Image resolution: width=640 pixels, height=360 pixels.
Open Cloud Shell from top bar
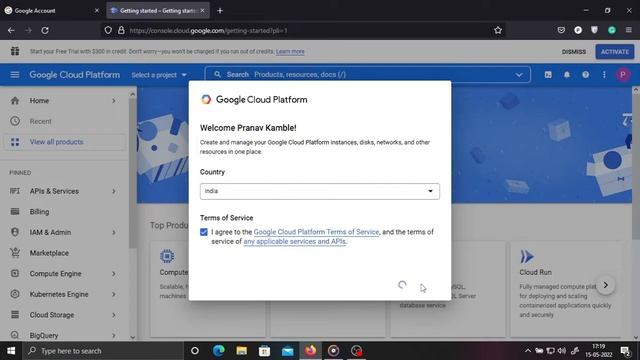548,75
